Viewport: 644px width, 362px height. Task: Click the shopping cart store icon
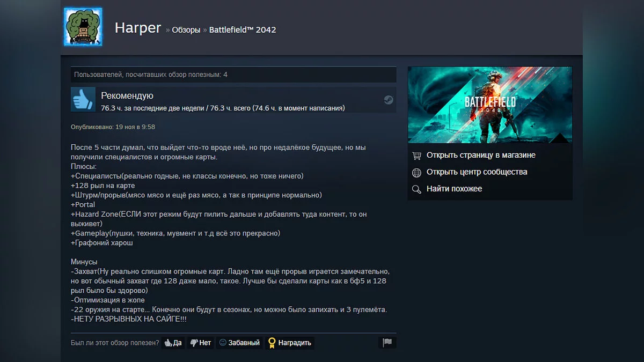(416, 156)
